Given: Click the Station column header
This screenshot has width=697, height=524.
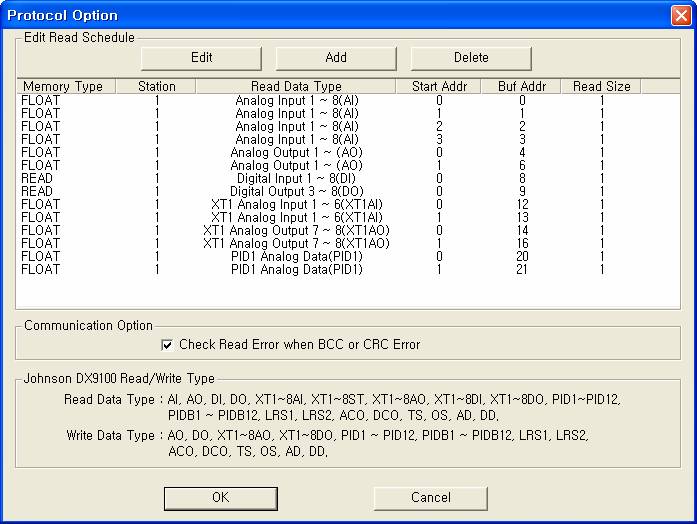Looking at the screenshot, I should [x=157, y=87].
